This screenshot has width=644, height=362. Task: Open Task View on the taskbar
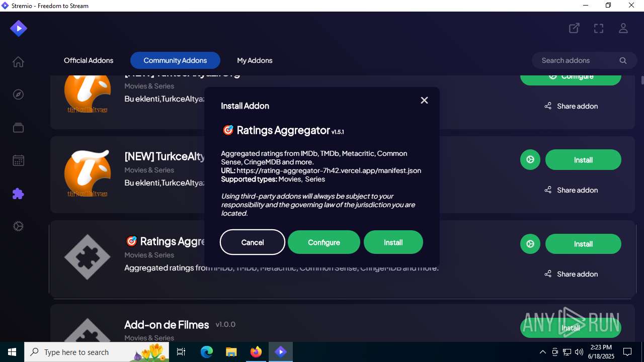point(182,352)
